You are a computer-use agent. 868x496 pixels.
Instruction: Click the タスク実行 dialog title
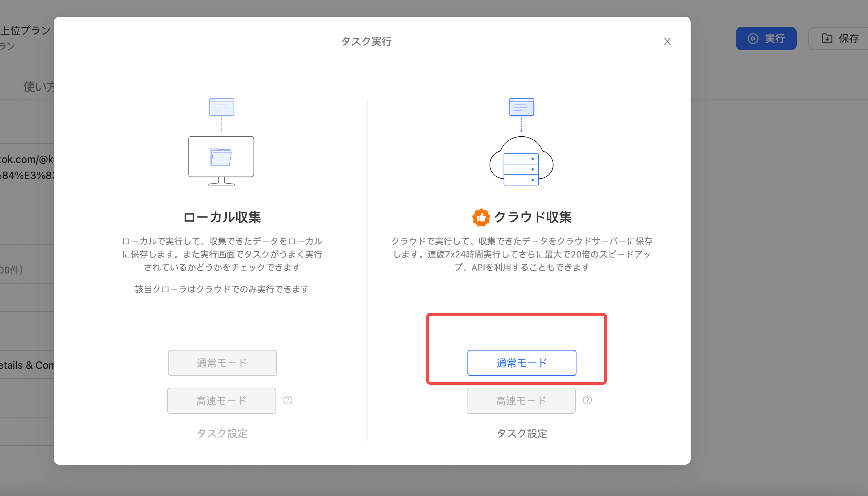pos(366,41)
